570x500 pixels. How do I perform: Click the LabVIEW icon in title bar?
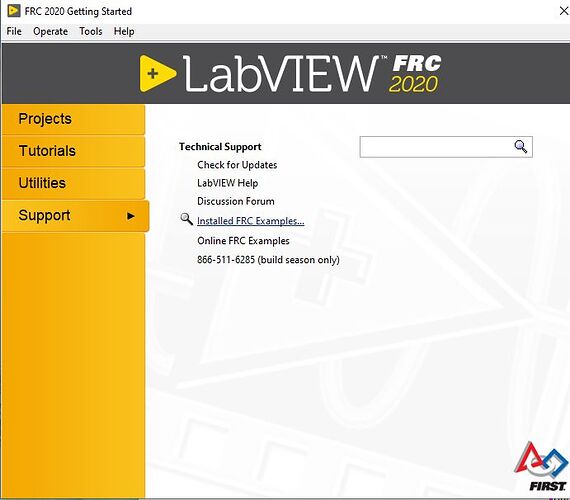(13, 11)
